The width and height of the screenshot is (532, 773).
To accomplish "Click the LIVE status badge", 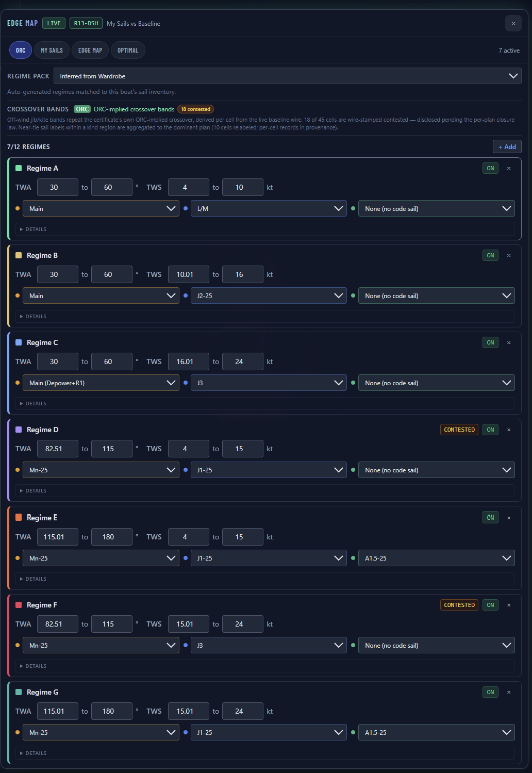I will [54, 23].
